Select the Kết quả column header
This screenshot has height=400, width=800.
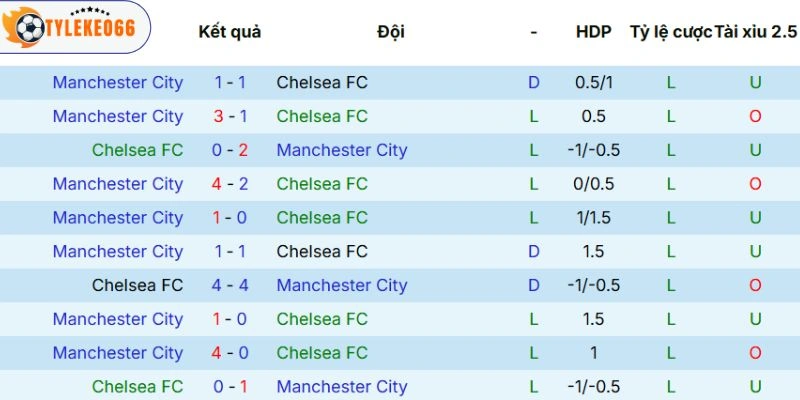pos(230,31)
